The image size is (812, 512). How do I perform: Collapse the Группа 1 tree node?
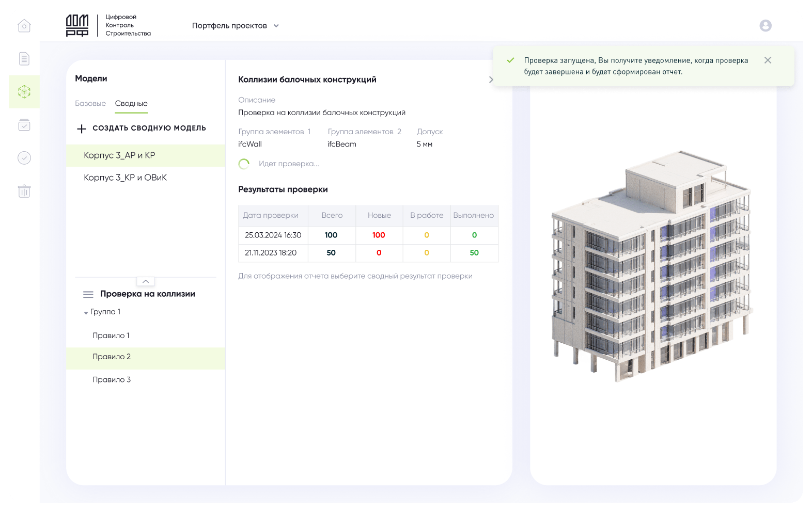pyautogui.click(x=86, y=313)
